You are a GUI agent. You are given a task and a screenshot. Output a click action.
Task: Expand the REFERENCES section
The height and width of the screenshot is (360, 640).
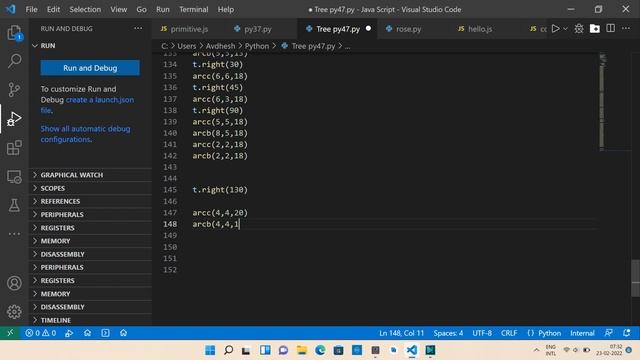pyautogui.click(x=90, y=201)
